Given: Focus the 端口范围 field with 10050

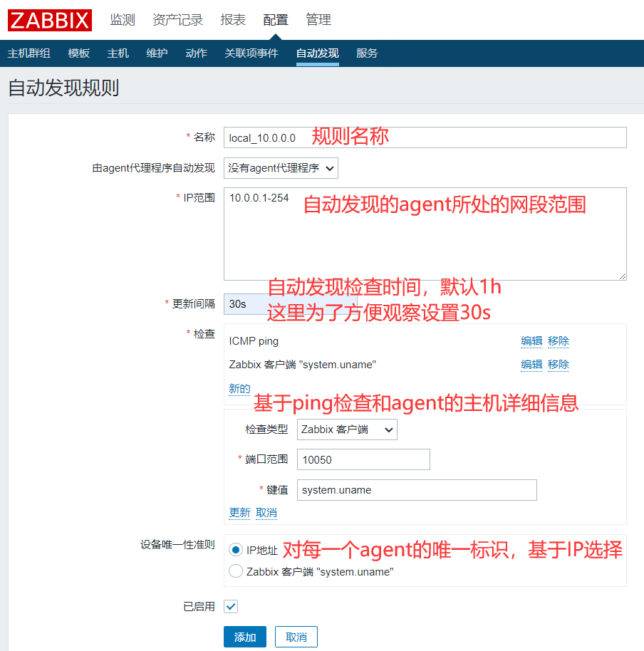Looking at the screenshot, I should (x=364, y=459).
